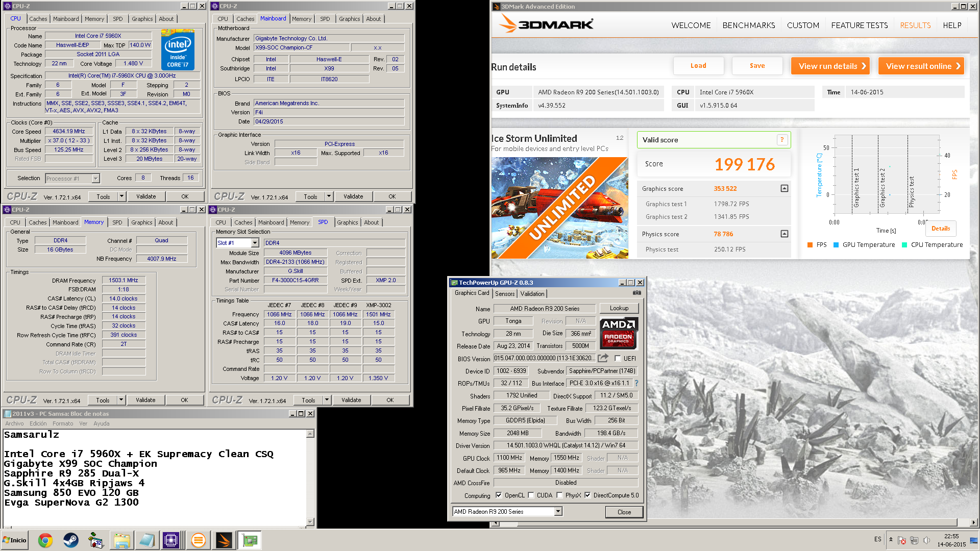Click the 32-bit installer taskbar icon
Image resolution: width=980 pixels, height=551 pixels.
[x=95, y=540]
